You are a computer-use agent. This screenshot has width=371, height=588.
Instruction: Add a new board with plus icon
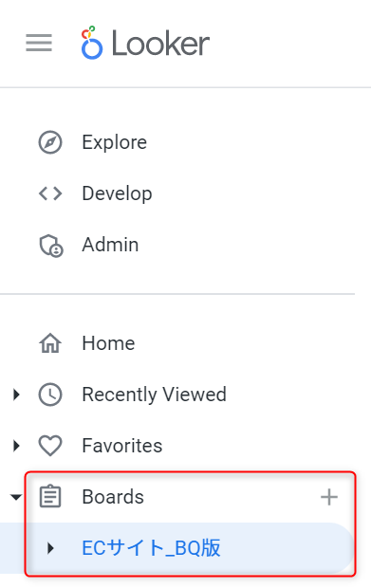(329, 497)
